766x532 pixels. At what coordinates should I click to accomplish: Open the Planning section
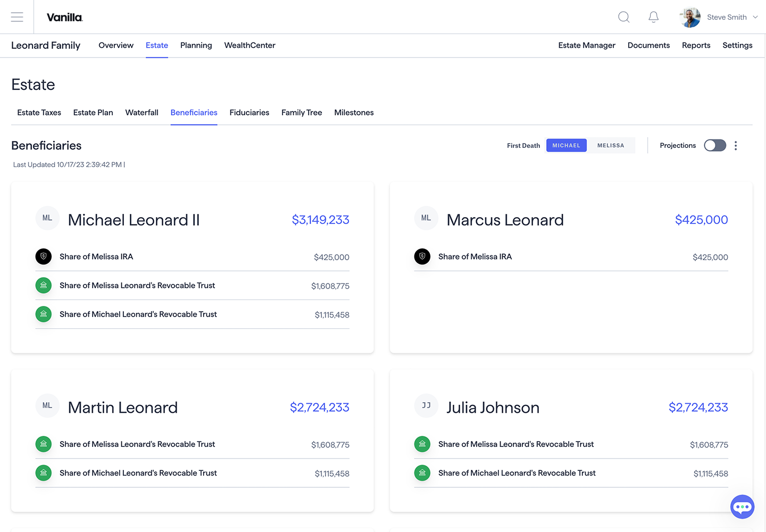tap(196, 46)
